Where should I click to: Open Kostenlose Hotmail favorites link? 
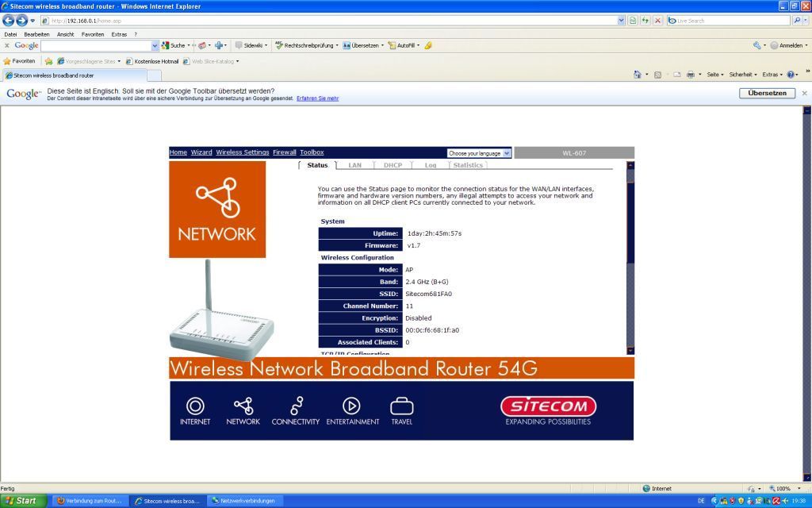[x=152, y=61]
